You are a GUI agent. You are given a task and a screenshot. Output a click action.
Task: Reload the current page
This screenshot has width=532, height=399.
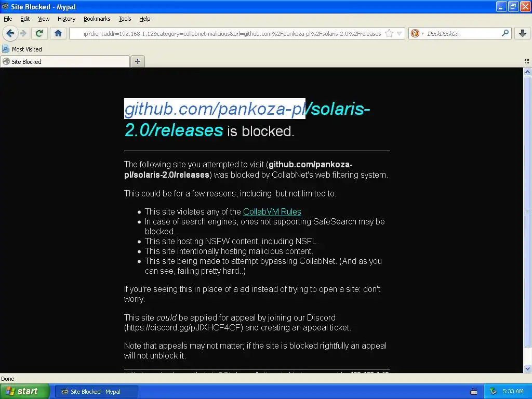click(39, 33)
